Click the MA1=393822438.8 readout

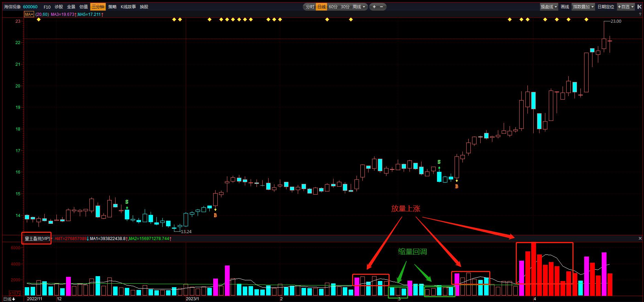click(x=108, y=238)
